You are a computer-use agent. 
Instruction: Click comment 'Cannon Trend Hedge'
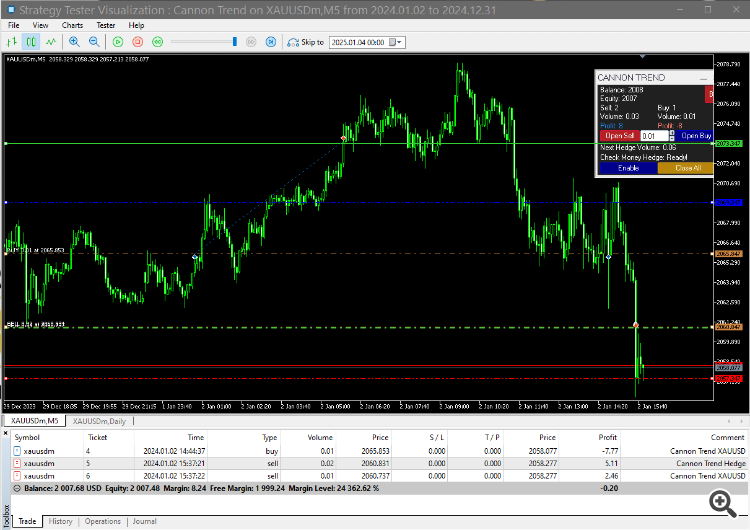pos(711,464)
